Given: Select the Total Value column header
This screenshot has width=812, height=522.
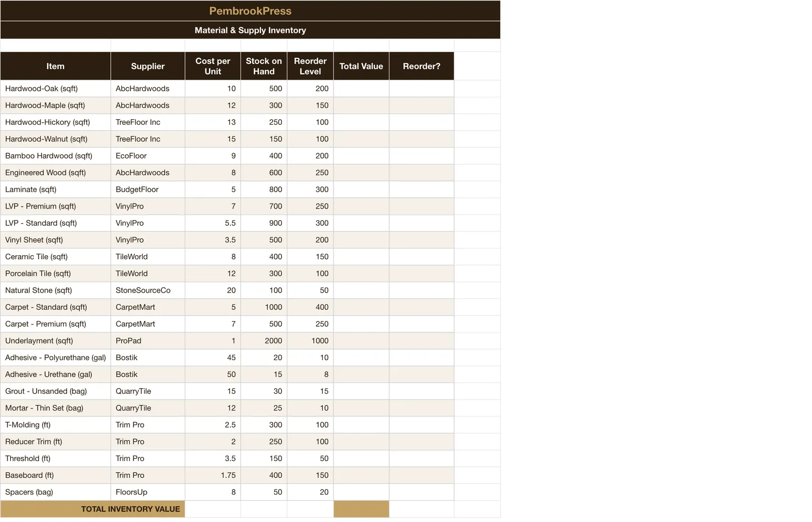Looking at the screenshot, I should click(x=361, y=66).
